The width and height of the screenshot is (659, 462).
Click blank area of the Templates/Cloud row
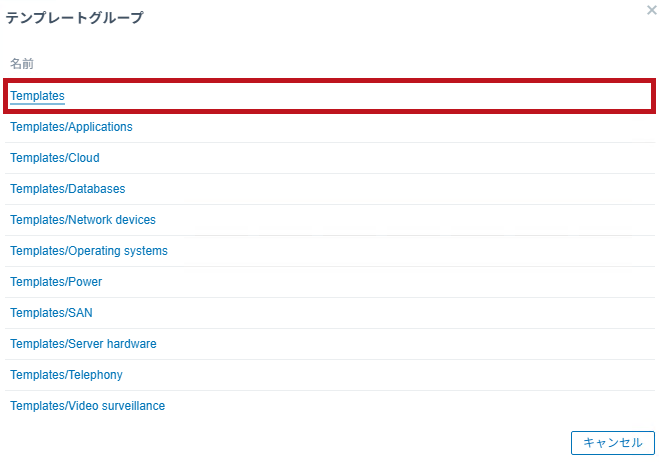[374, 158]
